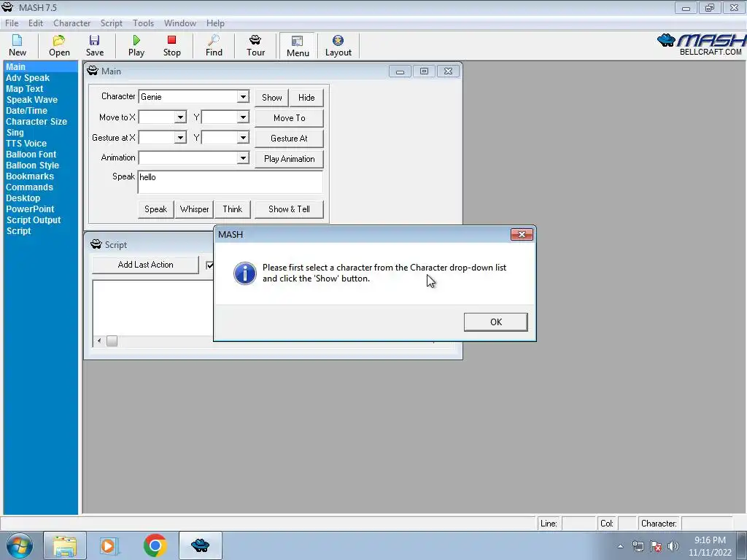
Task: Click the Think button
Action: click(233, 209)
